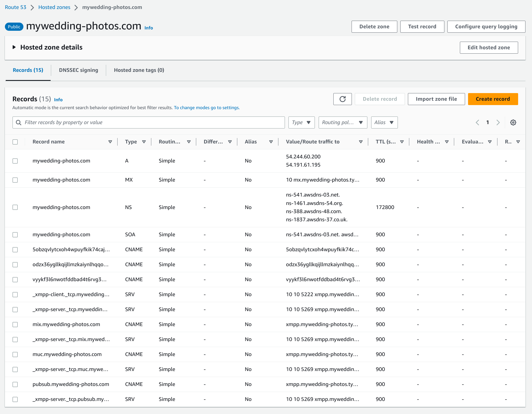Sort by Alias column arrow
Screen dimensions: 532x414
271,142
